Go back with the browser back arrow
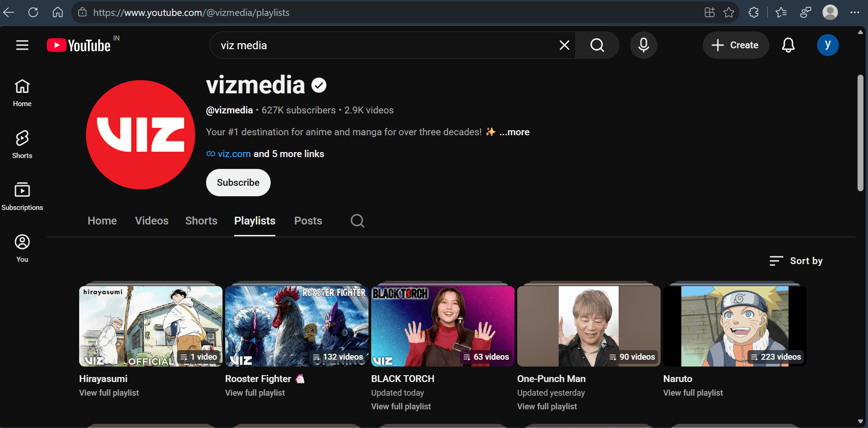868x428 pixels. click(x=9, y=12)
